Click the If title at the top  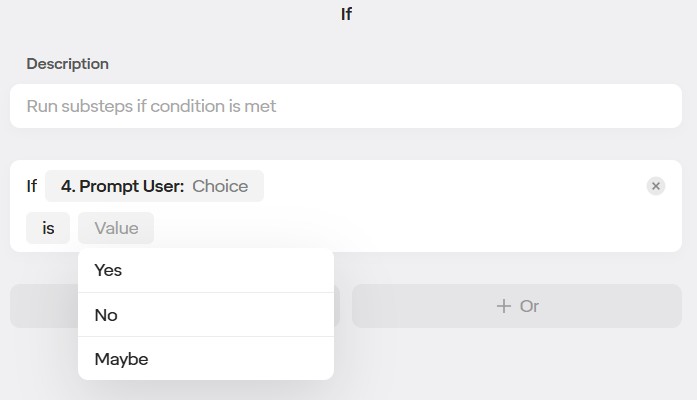click(346, 14)
